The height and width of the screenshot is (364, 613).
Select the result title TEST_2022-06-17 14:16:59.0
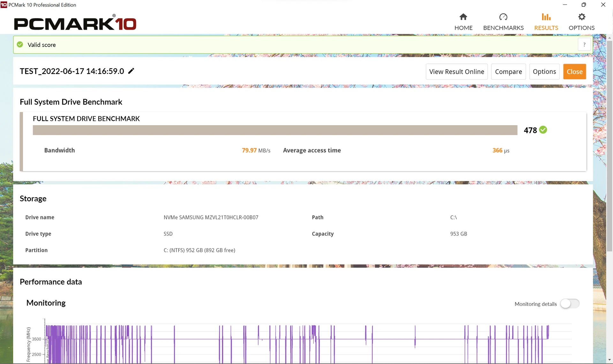point(72,71)
